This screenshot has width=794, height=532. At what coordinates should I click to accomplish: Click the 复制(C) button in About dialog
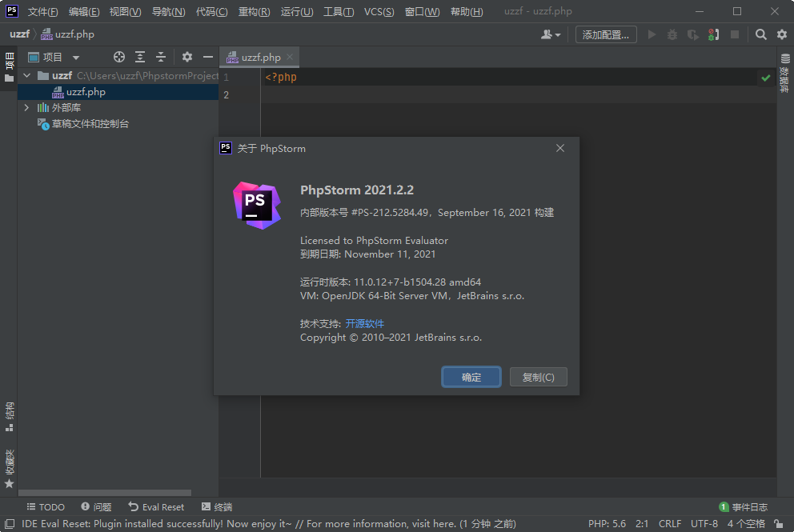coord(539,377)
